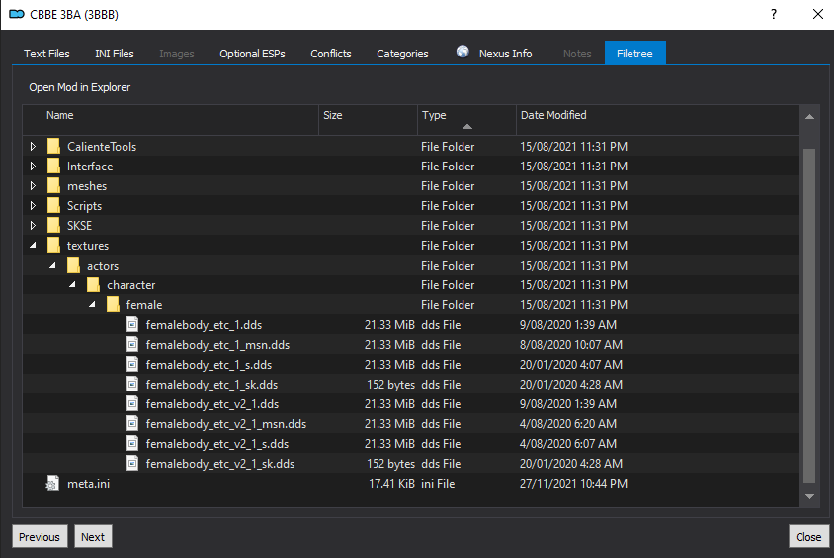Switch to the Text Files tab
The height and width of the screenshot is (558, 834).
pos(47,53)
